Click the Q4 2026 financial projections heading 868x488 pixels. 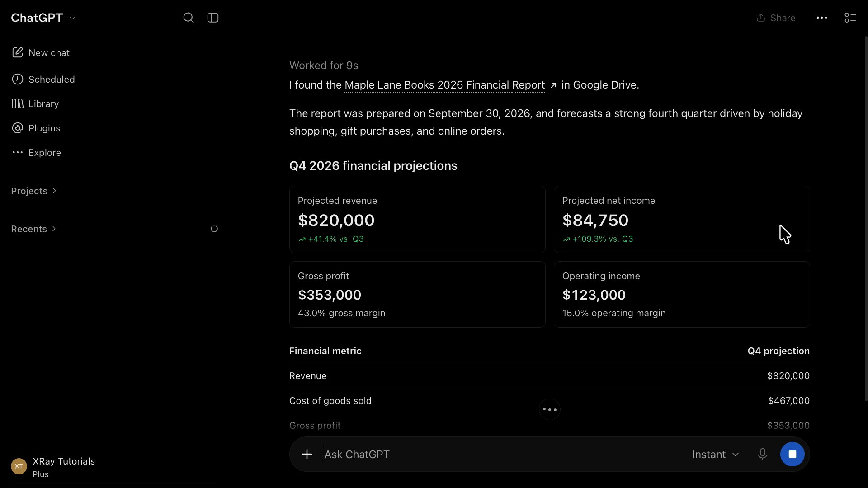click(x=373, y=166)
